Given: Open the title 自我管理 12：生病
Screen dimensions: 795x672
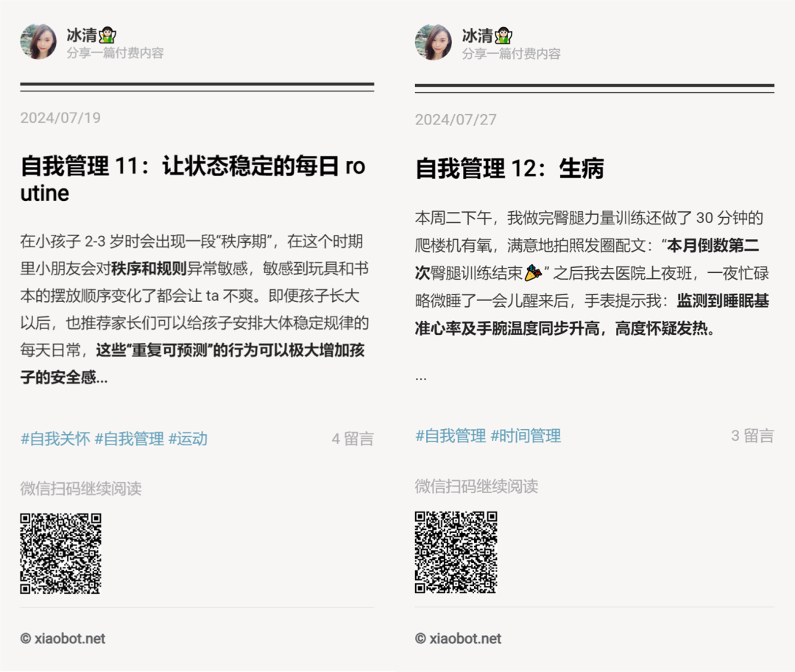Looking at the screenshot, I should (509, 169).
